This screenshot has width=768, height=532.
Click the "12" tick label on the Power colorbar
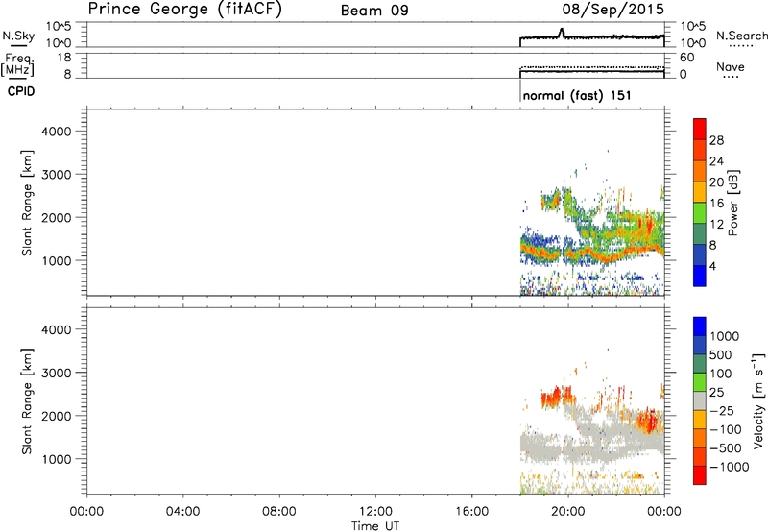tap(716, 224)
